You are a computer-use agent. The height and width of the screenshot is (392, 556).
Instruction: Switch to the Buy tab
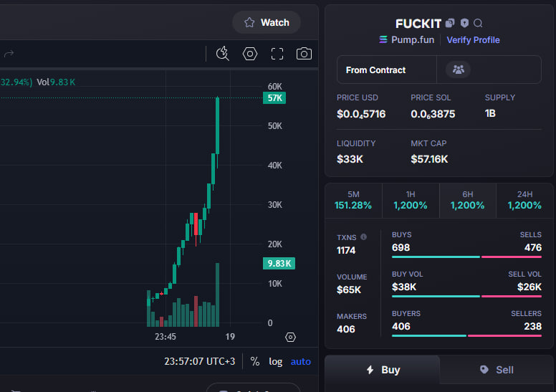[383, 370]
